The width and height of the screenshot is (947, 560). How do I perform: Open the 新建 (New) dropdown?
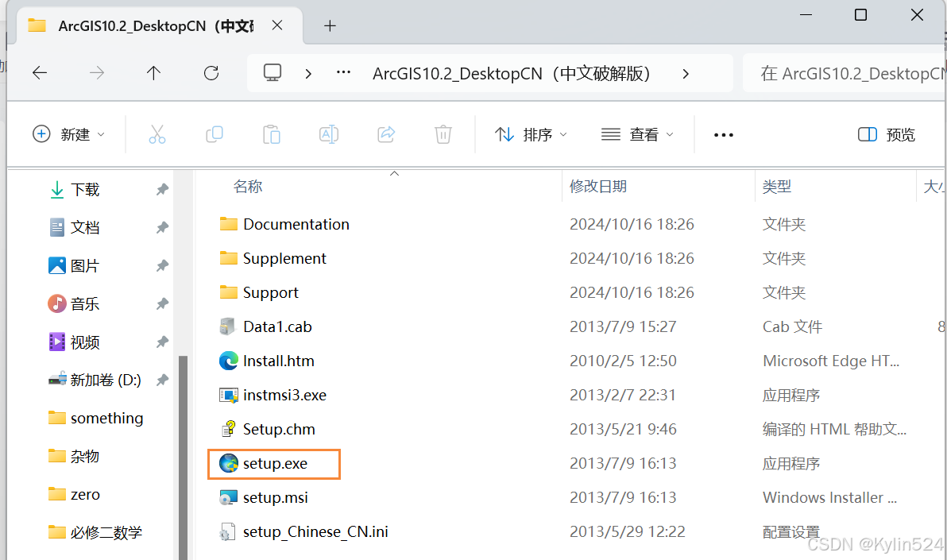pos(68,134)
